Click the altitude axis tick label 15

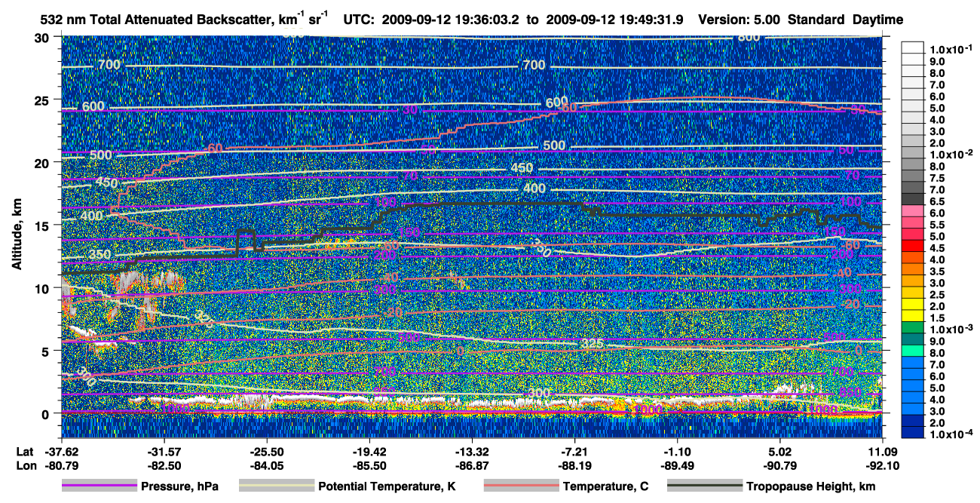point(43,225)
